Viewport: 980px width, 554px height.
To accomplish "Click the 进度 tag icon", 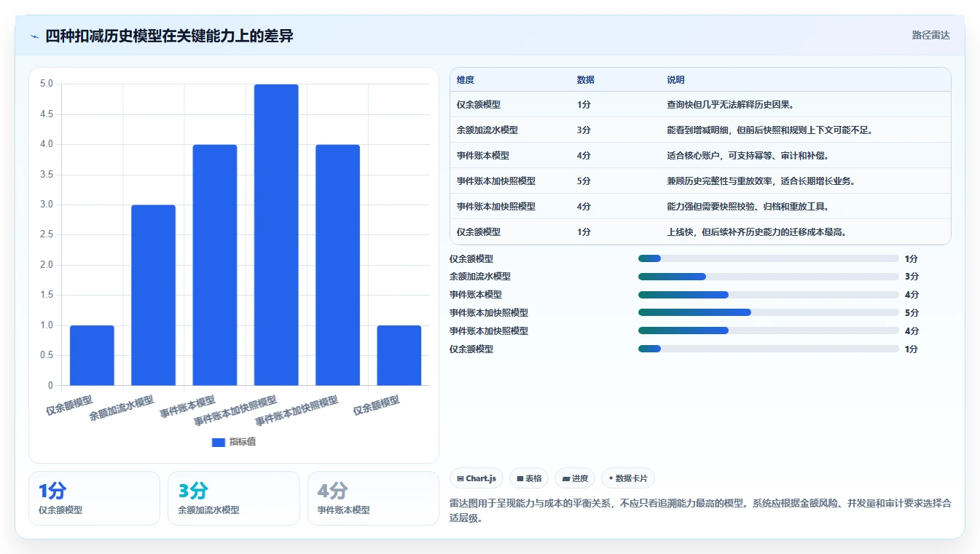I will (565, 478).
